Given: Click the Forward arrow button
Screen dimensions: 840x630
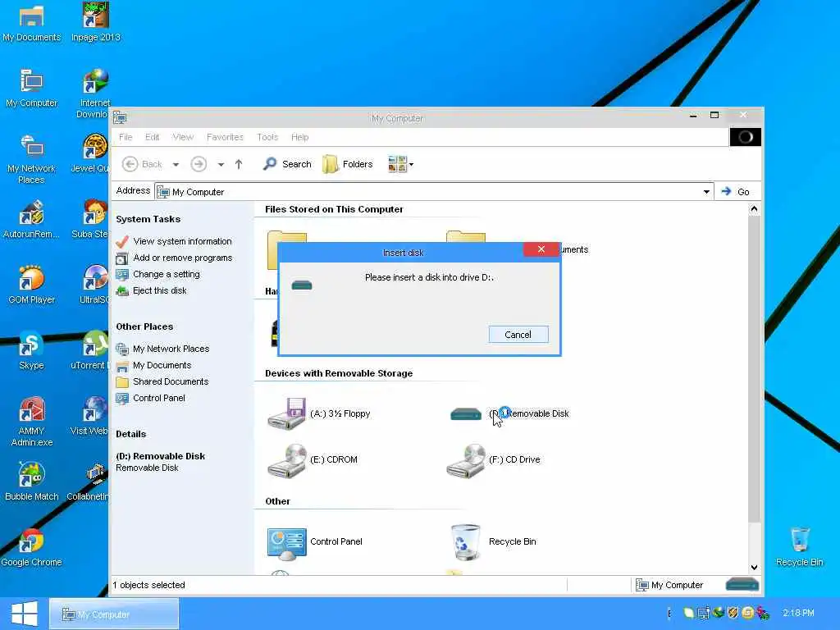Looking at the screenshot, I should coord(199,164).
